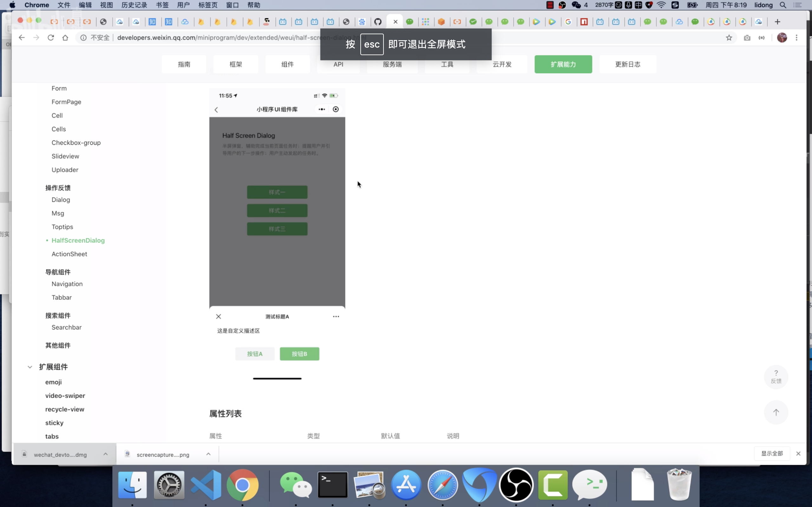Open the feedback question mark button
The height and width of the screenshot is (507, 812).
[x=776, y=376]
